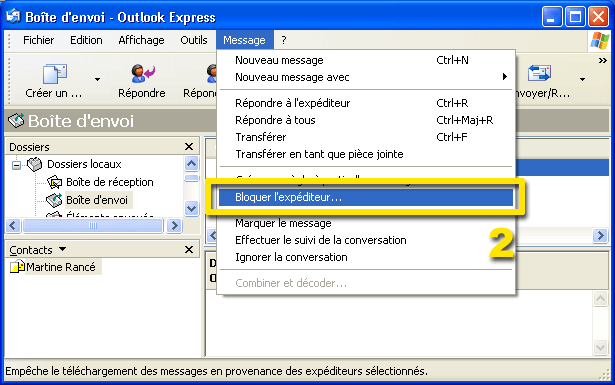Close the Dossiers pane

(189, 147)
